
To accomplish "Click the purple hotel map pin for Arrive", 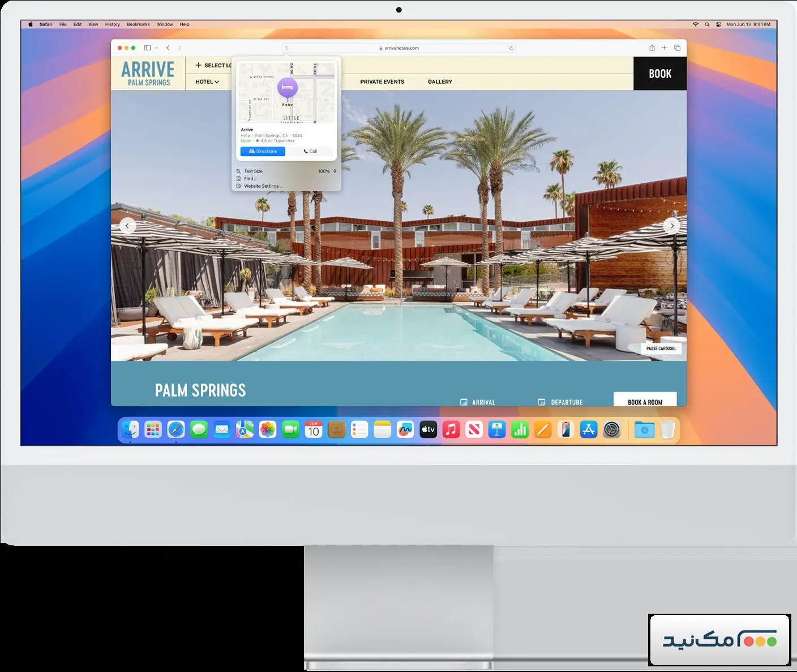I will (x=287, y=87).
